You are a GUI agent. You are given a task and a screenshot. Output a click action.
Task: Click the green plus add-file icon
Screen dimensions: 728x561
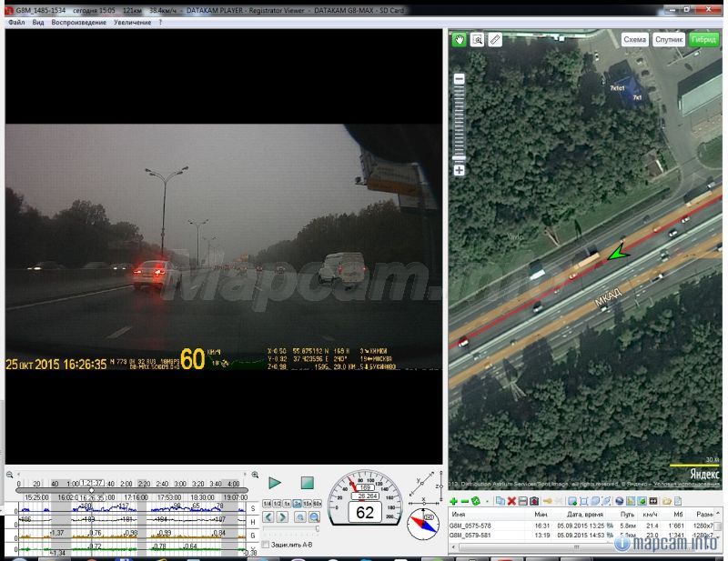[454, 501]
